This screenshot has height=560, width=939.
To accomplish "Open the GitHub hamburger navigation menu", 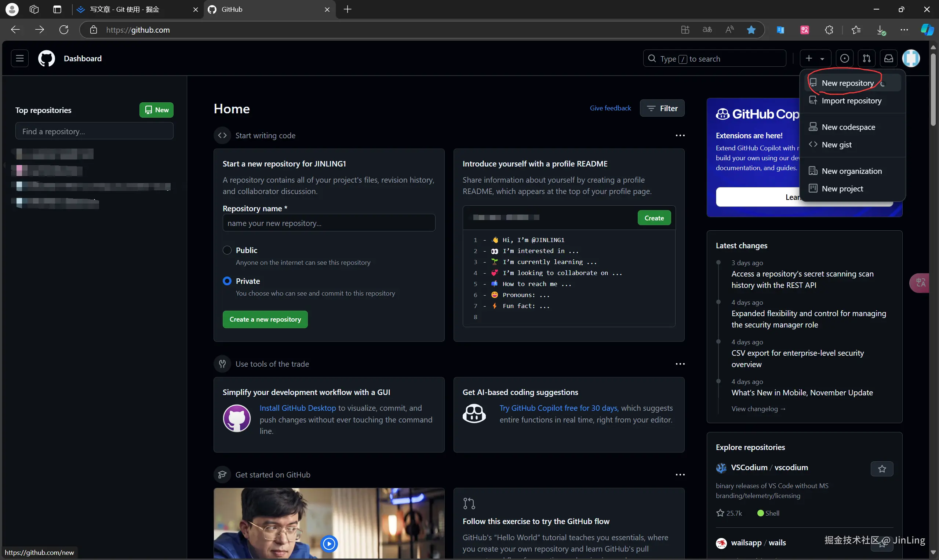I will click(x=20, y=58).
